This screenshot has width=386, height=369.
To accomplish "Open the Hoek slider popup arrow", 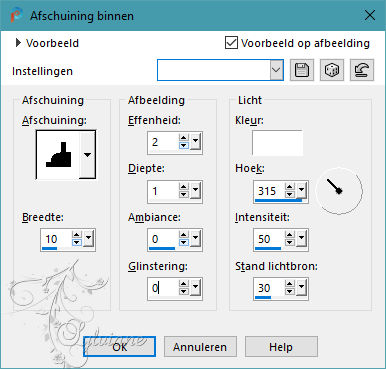I will 302,190.
